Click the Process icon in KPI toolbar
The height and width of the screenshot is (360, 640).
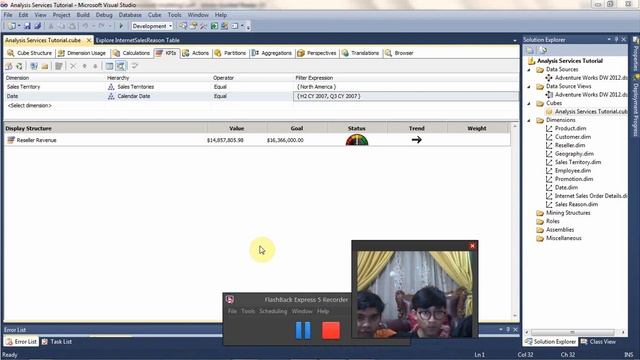point(9,66)
